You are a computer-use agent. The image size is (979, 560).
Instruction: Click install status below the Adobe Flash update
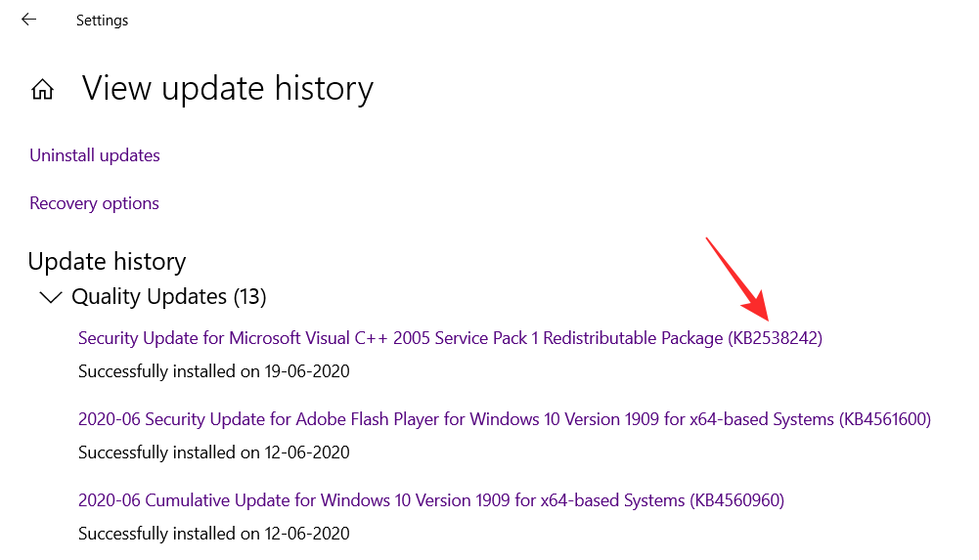tap(213, 452)
